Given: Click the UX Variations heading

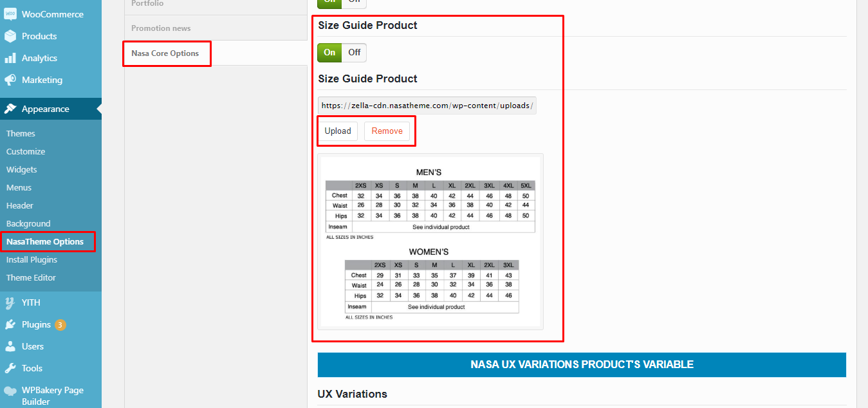Looking at the screenshot, I should (x=353, y=394).
